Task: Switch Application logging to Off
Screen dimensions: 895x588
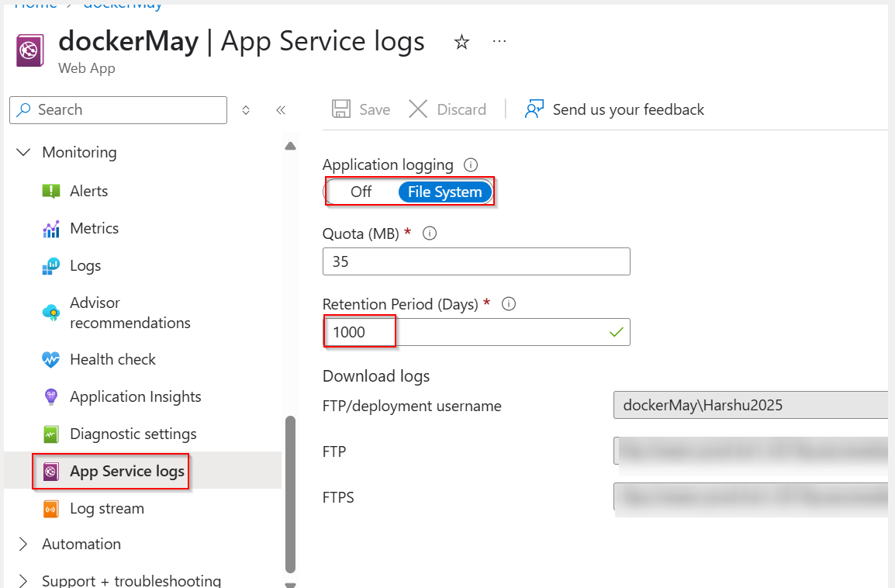Action: tap(360, 192)
